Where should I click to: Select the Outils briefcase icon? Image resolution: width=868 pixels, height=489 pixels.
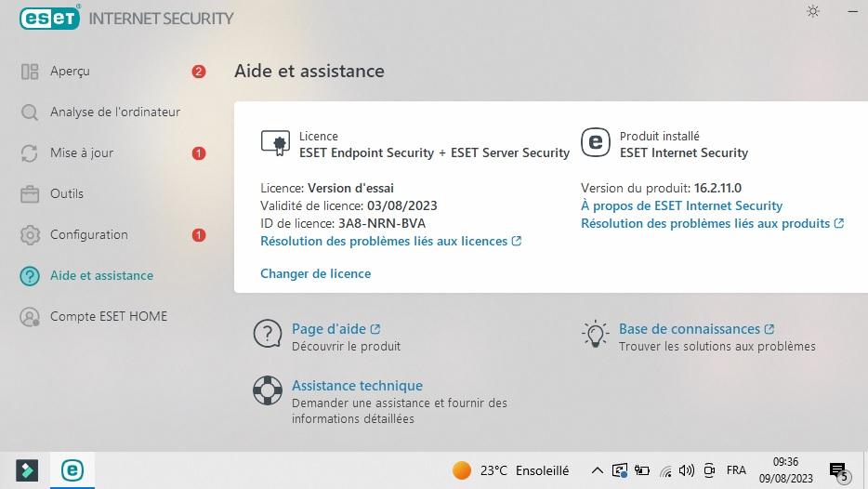point(30,193)
